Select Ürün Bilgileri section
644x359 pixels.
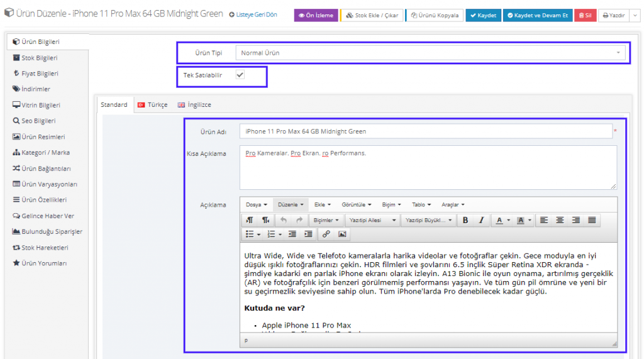point(40,41)
